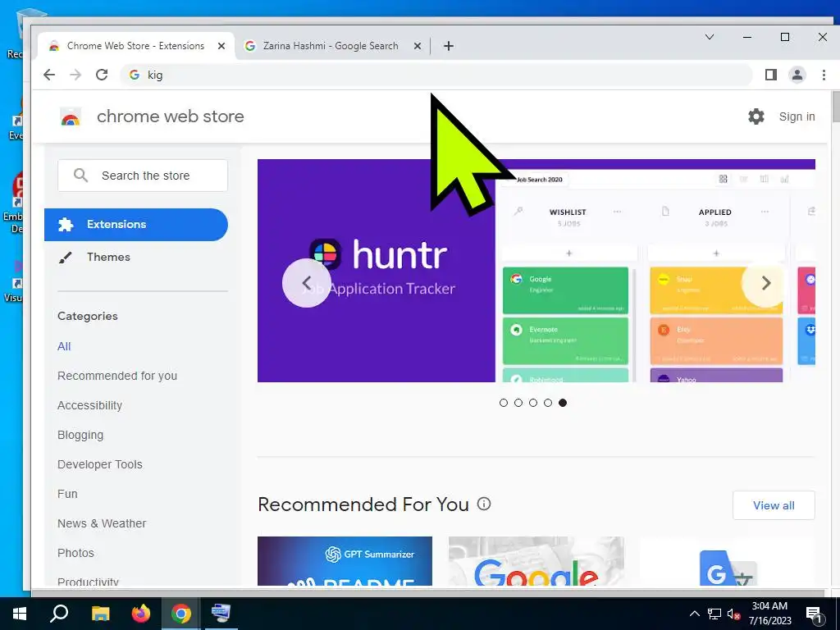This screenshot has width=840, height=630.
Task: Click the page vertical scrollbar thumb
Action: (834, 107)
